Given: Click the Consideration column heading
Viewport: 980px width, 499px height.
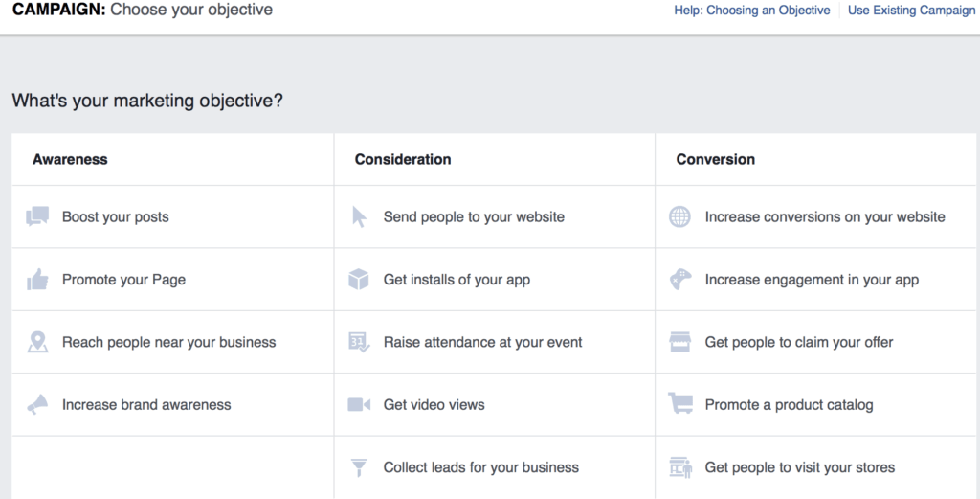Looking at the screenshot, I should point(403,159).
